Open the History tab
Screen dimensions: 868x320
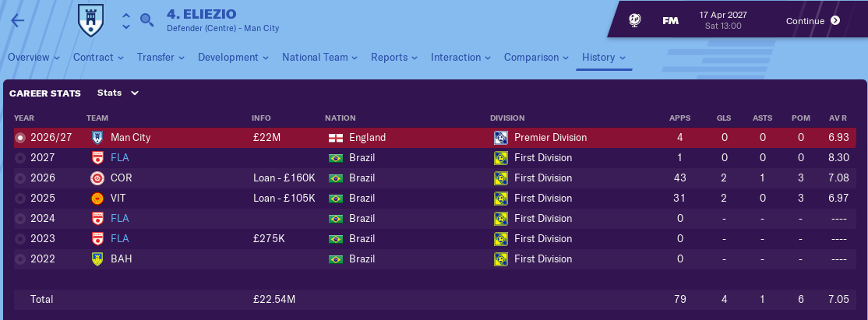(x=604, y=58)
